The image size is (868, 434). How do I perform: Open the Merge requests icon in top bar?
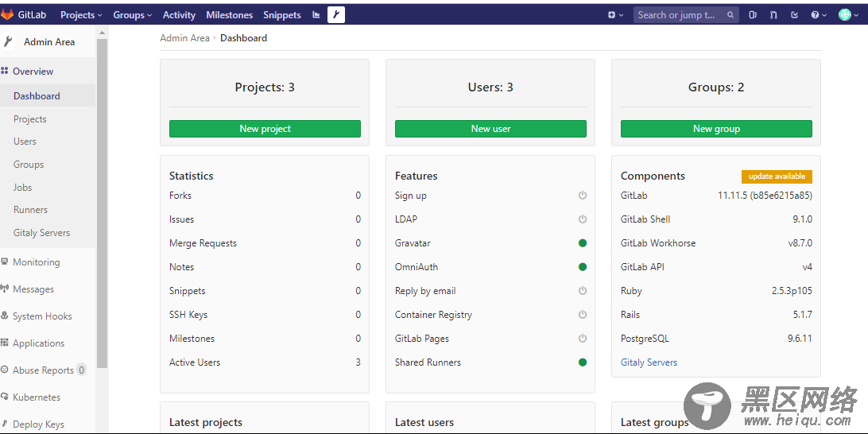pos(773,15)
